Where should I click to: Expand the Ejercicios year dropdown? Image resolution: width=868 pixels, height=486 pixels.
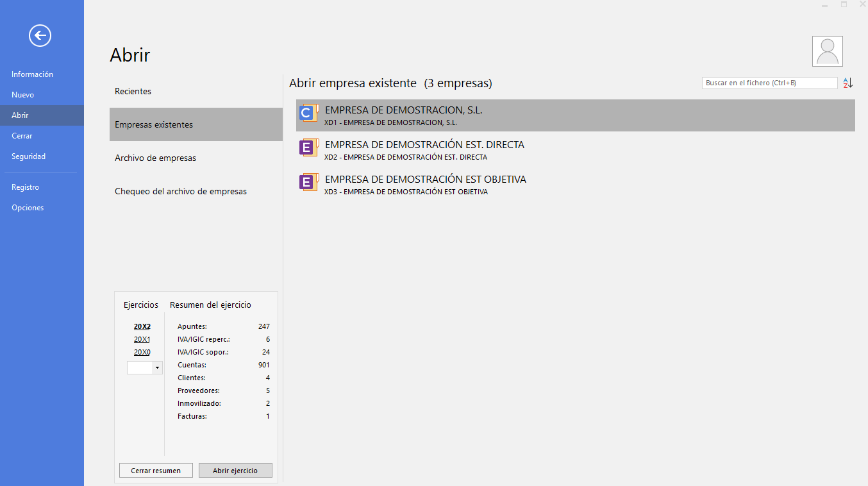157,367
